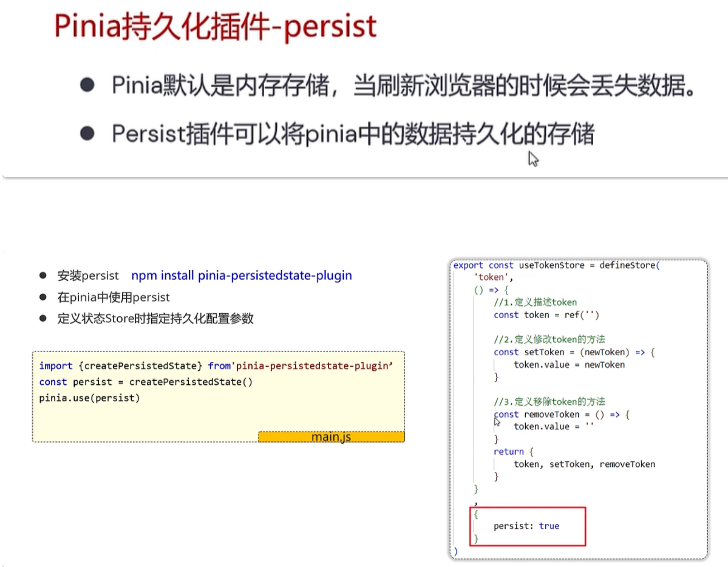Click the comment "//1.定义描述token"

click(535, 302)
